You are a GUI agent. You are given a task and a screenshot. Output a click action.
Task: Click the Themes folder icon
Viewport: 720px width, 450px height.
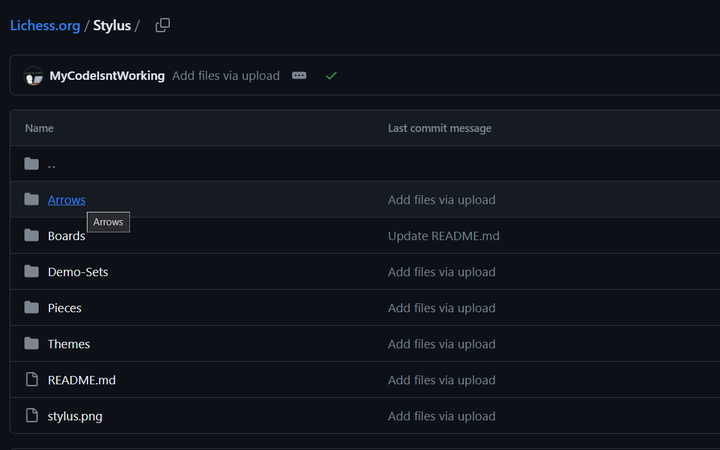(31, 344)
